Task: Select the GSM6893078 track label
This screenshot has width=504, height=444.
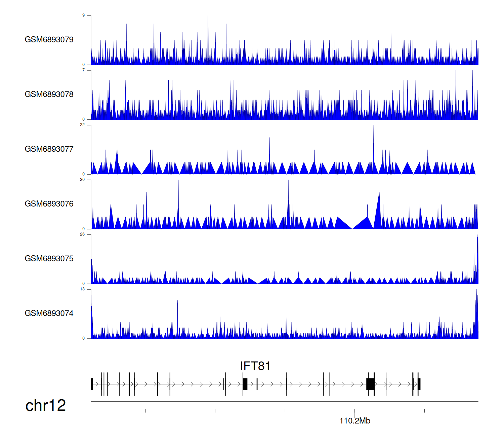Action: click(49, 95)
